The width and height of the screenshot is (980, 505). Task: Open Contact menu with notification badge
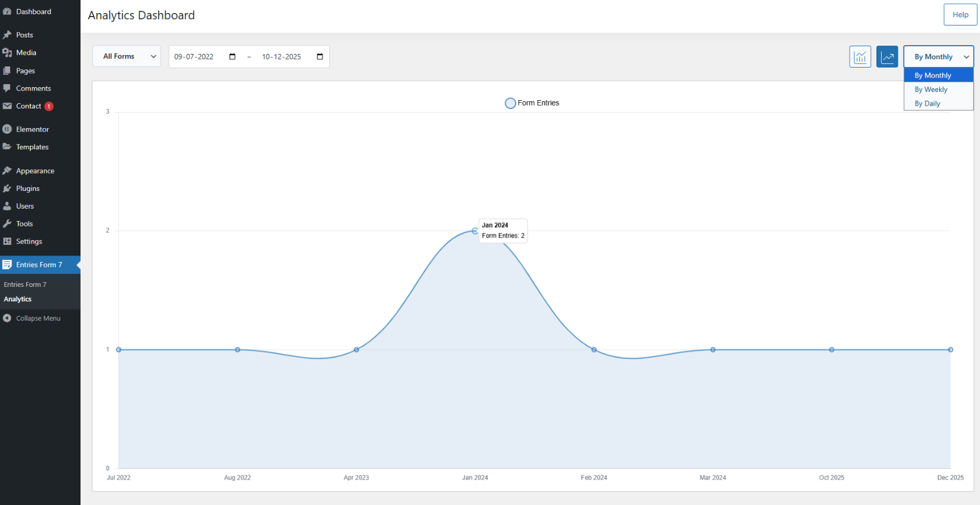pos(29,106)
